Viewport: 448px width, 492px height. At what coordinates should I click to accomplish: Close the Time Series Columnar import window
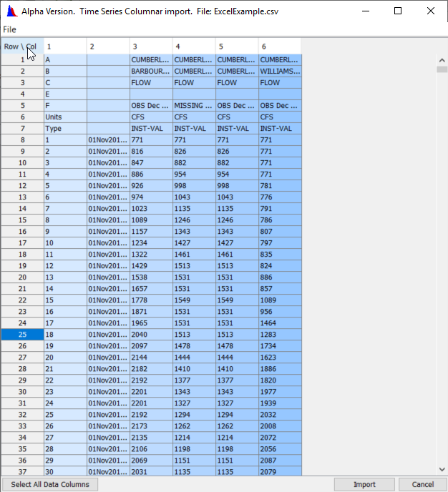point(430,11)
